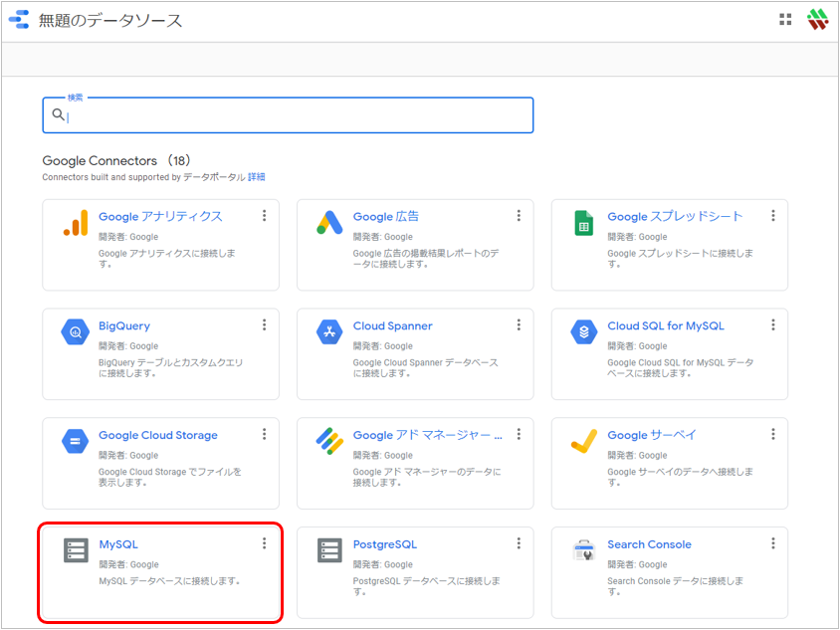Screen dimensions: 840x630
Task: Click the Google スプレッドシート green sheet icon
Action: pyautogui.click(x=584, y=223)
